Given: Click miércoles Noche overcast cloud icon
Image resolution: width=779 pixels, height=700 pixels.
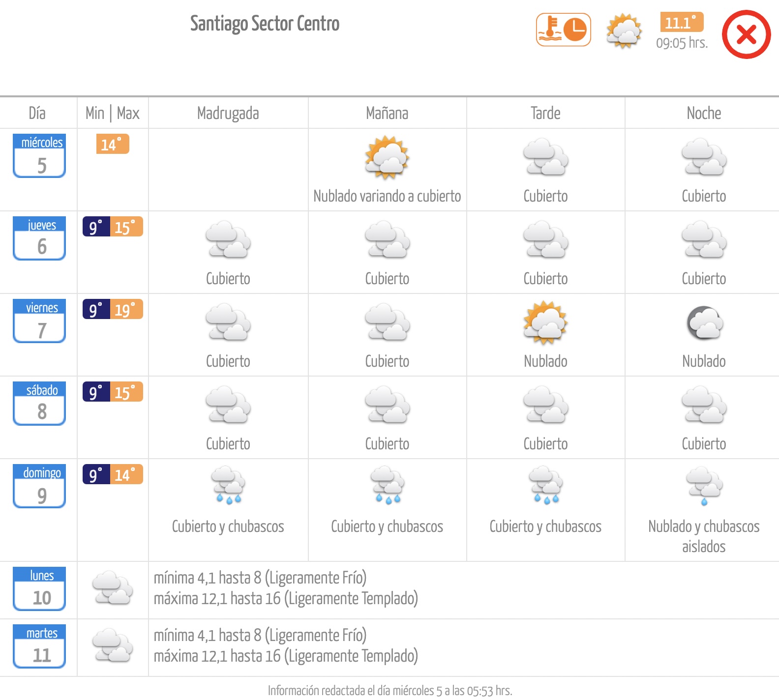Looking at the screenshot, I should click(x=704, y=157).
